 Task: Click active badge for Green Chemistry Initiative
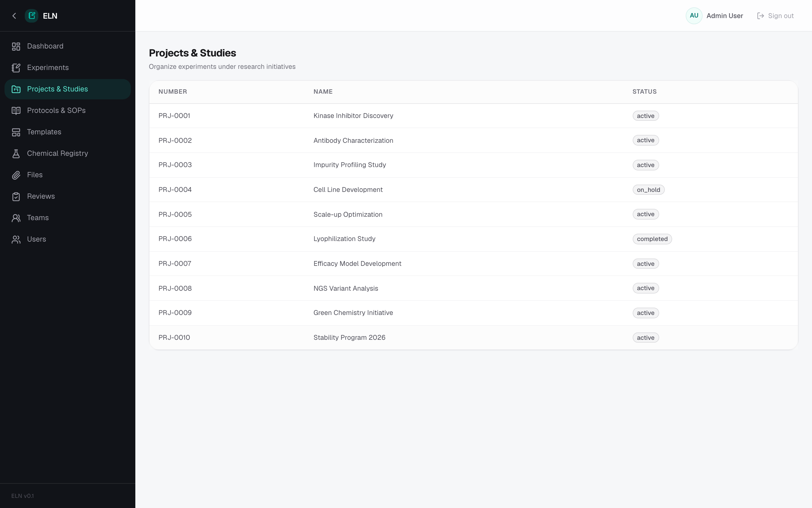[646, 313]
